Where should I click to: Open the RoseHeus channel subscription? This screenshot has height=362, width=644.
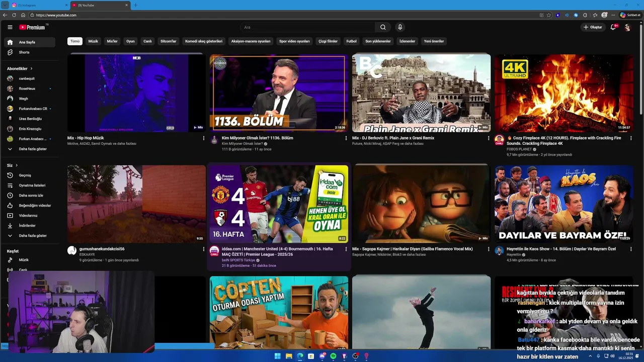point(30,88)
